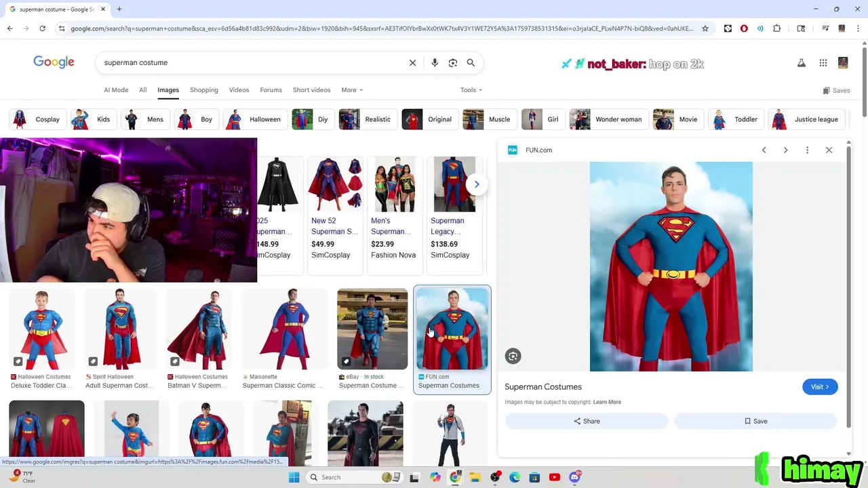Advance the shopping carousel with the arrow

pyautogui.click(x=477, y=184)
